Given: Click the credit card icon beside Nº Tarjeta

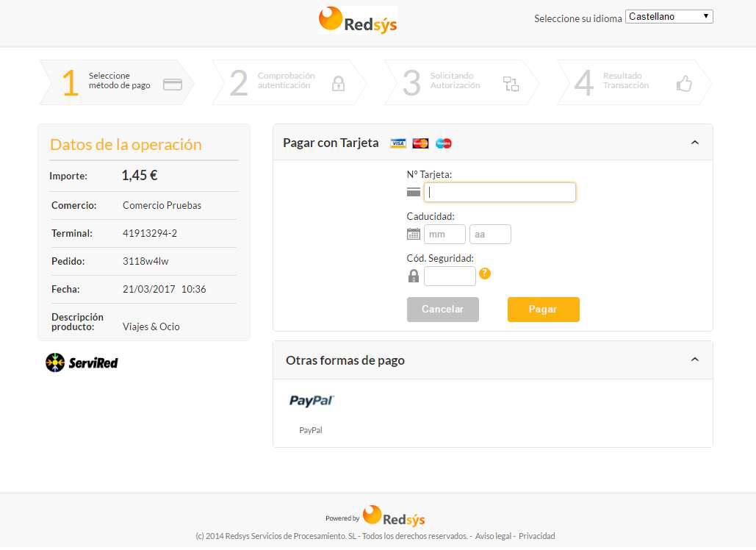Looking at the screenshot, I should pos(413,191).
